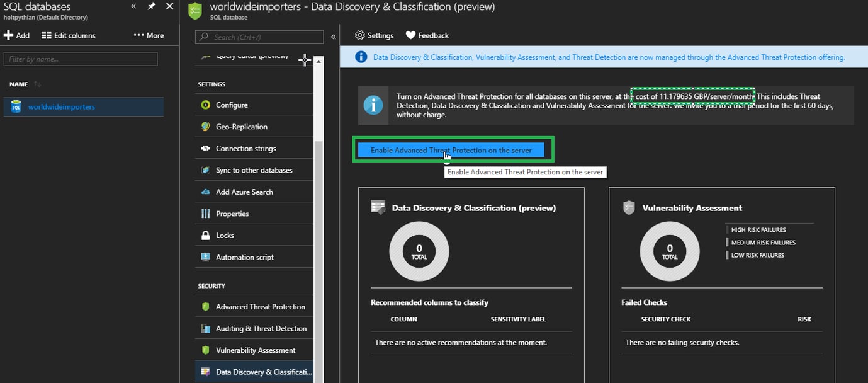Click the Feedback heart icon

[410, 35]
